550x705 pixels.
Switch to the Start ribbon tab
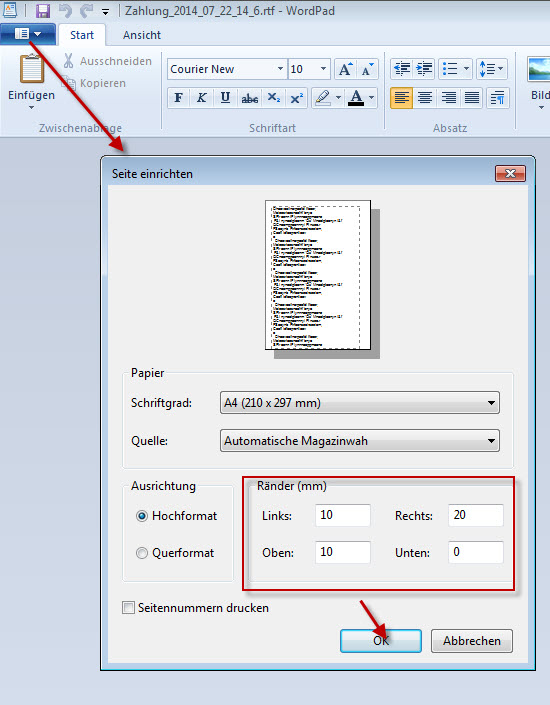[82, 35]
